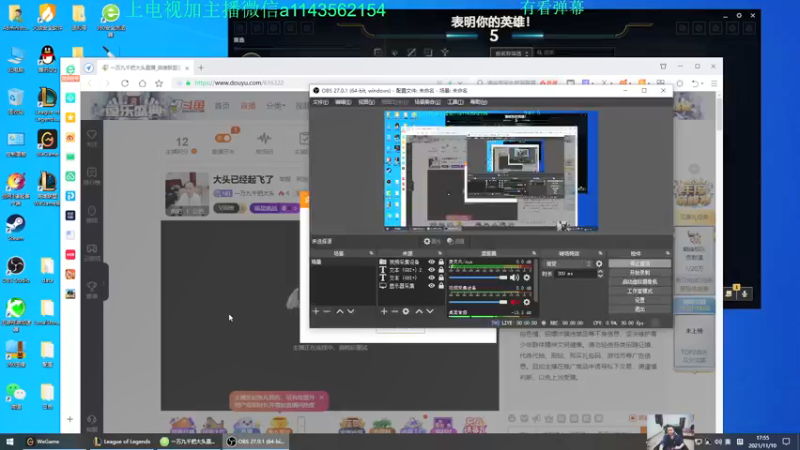Toggle visibility of 文本 (GDI+) source

[432, 278]
